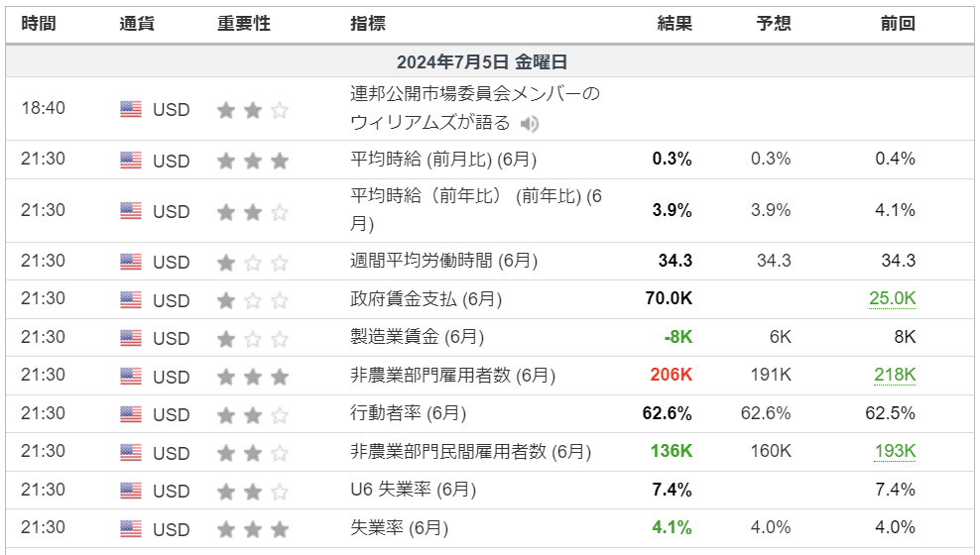Open 平均時給（前年比） indicator
Image resolution: width=980 pixels, height=555 pixels.
pyautogui.click(x=476, y=210)
